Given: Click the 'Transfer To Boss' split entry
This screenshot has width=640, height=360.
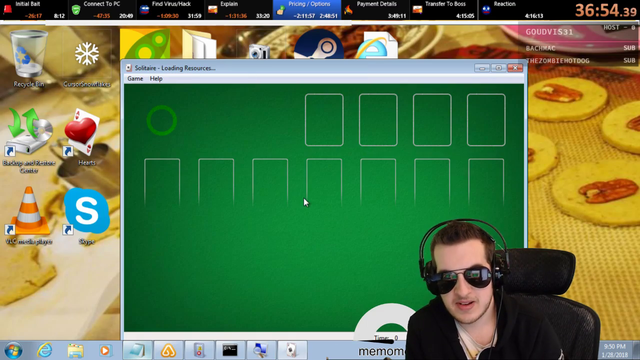Looking at the screenshot, I should [443, 10].
